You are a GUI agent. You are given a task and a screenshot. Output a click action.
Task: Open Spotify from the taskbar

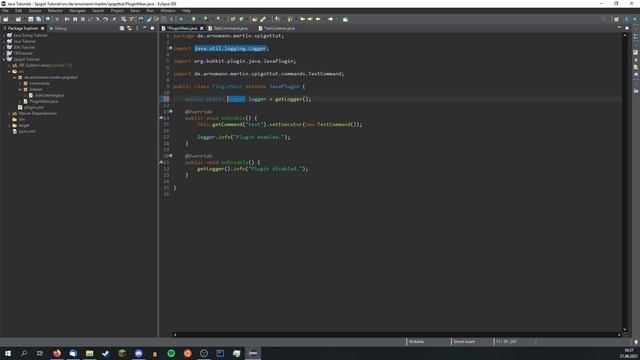coord(171,353)
